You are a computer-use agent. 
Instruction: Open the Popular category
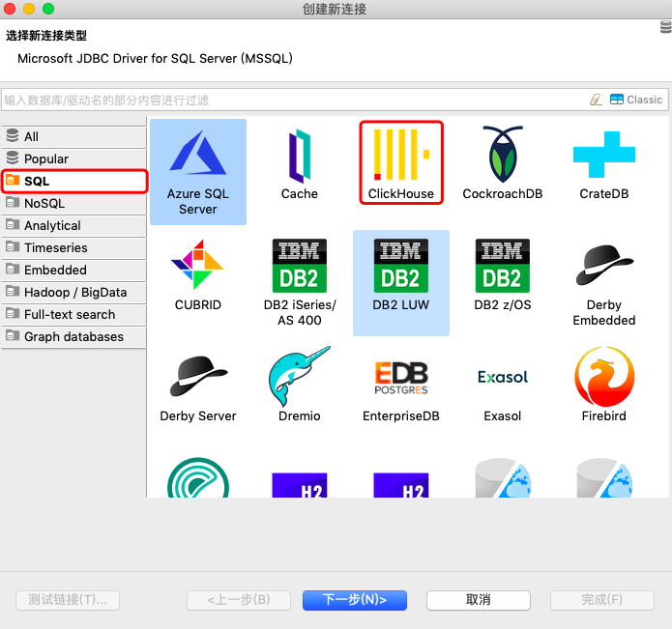73,158
